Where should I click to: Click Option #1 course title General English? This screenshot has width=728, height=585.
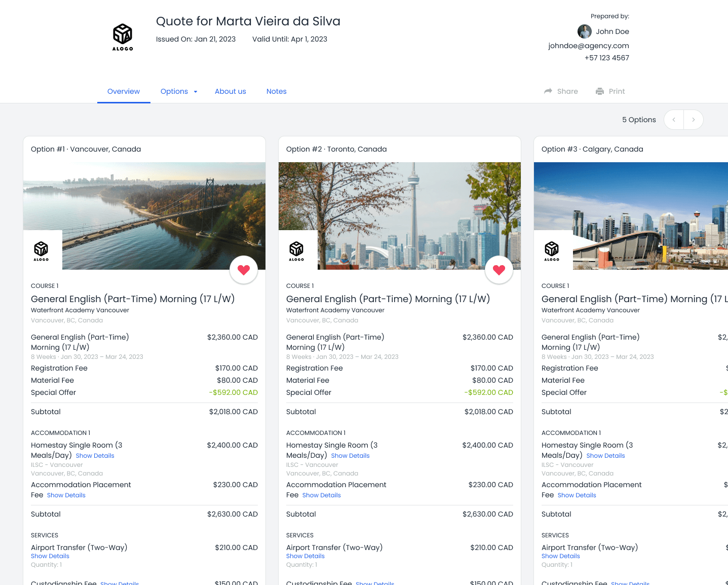[133, 299]
